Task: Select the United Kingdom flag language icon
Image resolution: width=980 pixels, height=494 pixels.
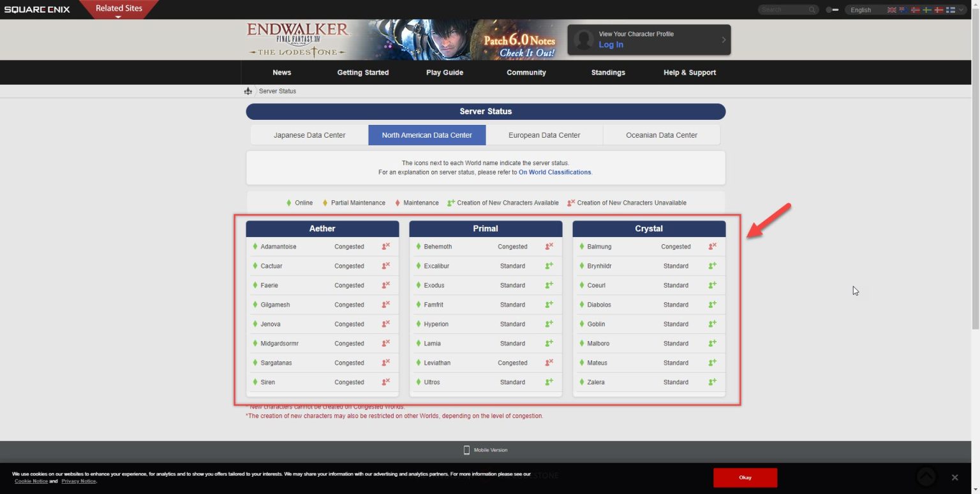Action: 892,10
